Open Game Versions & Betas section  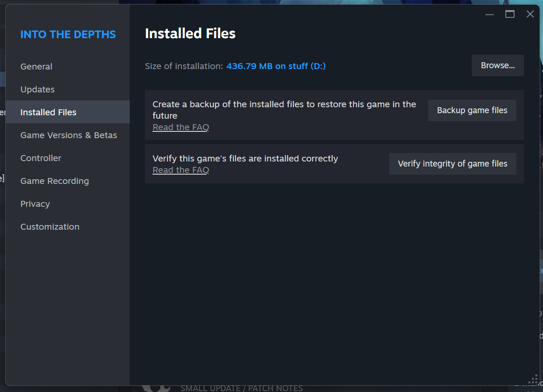pos(69,135)
